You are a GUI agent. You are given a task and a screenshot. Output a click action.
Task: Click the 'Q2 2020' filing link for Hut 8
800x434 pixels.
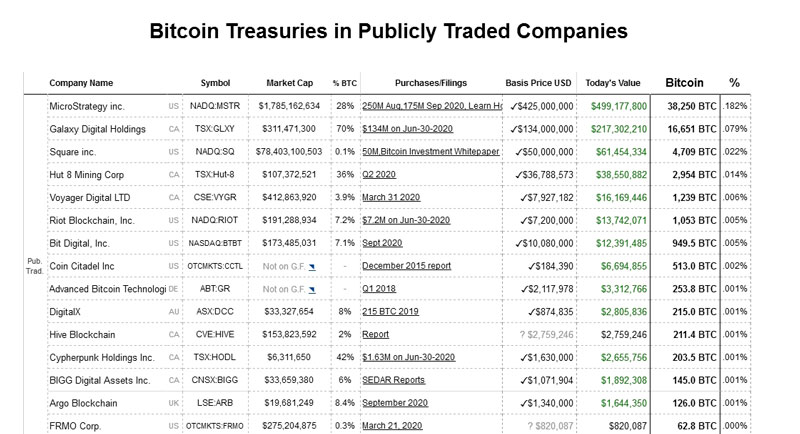(380, 175)
